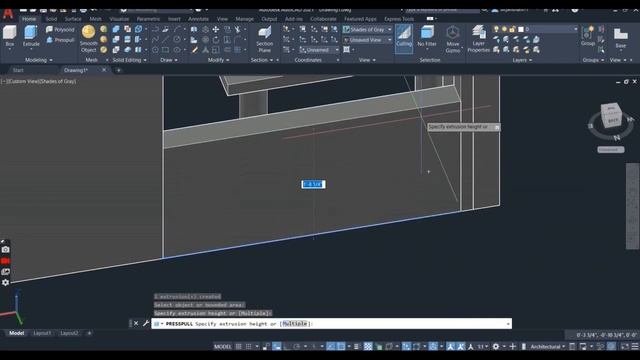The width and height of the screenshot is (640, 360).
Task: Click the dynamic extrusion height input box
Action: pos(313,184)
